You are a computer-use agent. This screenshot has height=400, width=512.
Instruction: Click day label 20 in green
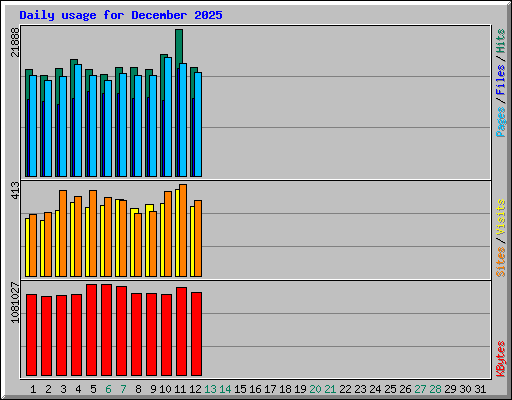click(315, 389)
